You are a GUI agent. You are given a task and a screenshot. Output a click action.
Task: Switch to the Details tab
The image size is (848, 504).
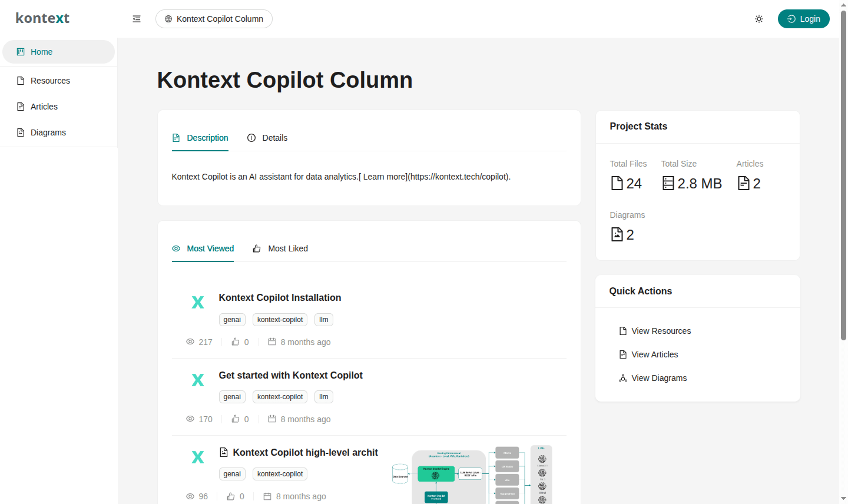(267, 138)
